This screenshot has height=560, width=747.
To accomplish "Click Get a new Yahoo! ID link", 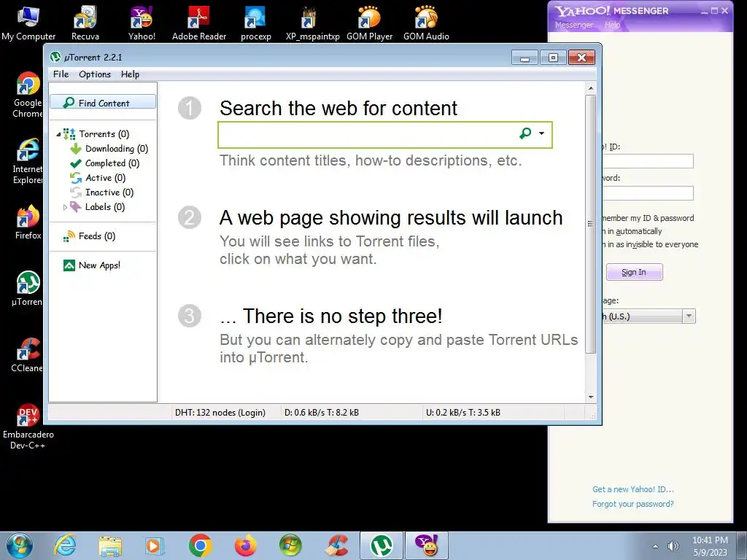I will 632,489.
